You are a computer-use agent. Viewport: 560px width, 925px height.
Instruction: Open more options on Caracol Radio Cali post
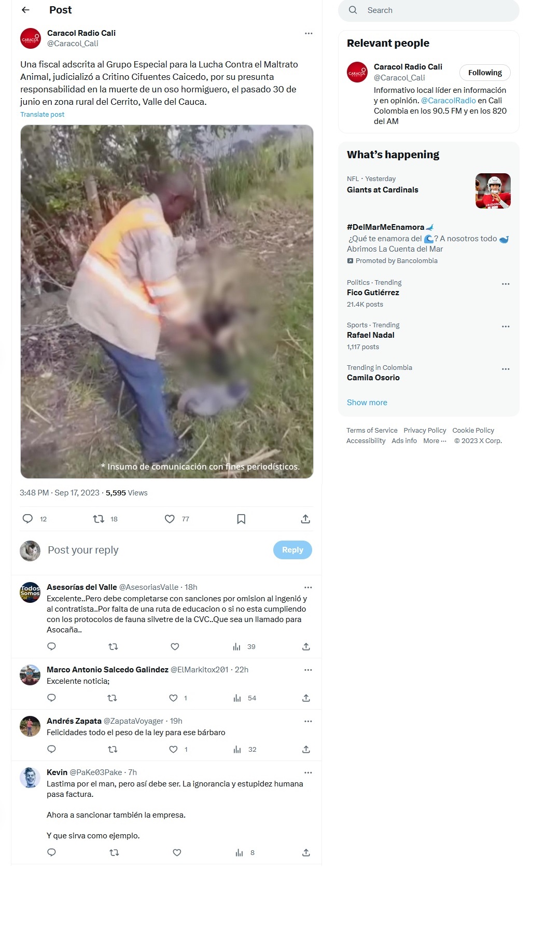[x=309, y=33]
